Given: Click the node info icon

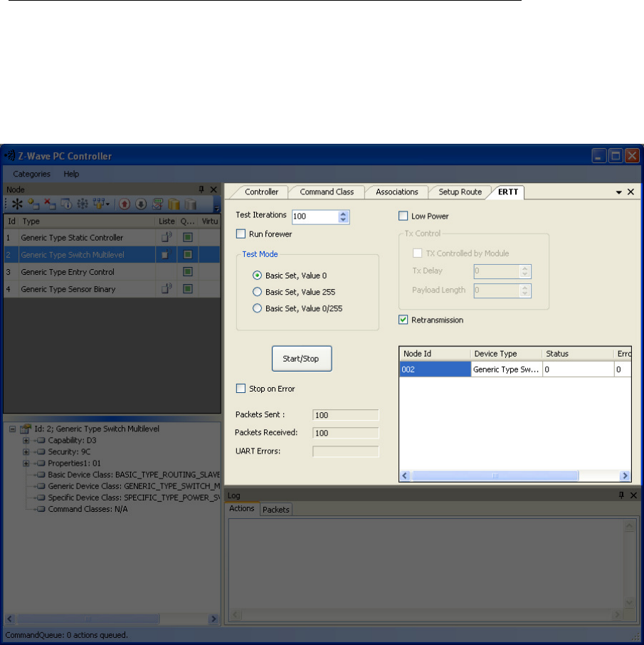Looking at the screenshot, I should pyautogui.click(x=66, y=204).
